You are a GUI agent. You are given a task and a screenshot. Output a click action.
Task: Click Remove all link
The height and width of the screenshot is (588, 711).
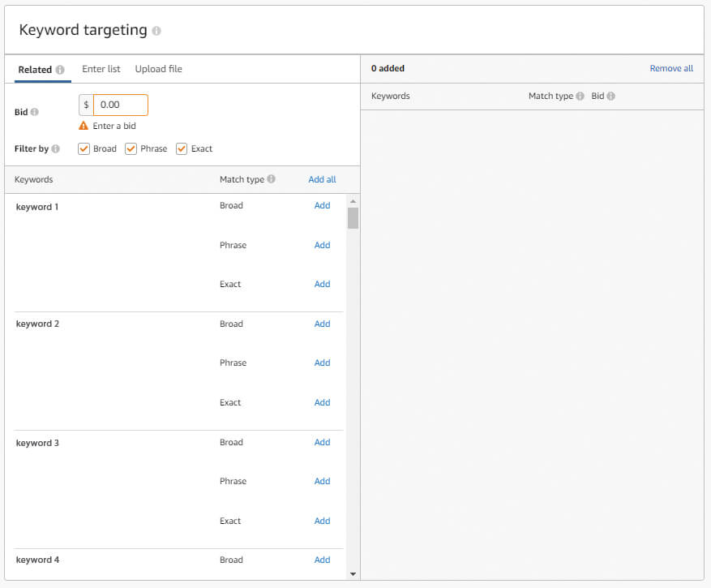(671, 68)
